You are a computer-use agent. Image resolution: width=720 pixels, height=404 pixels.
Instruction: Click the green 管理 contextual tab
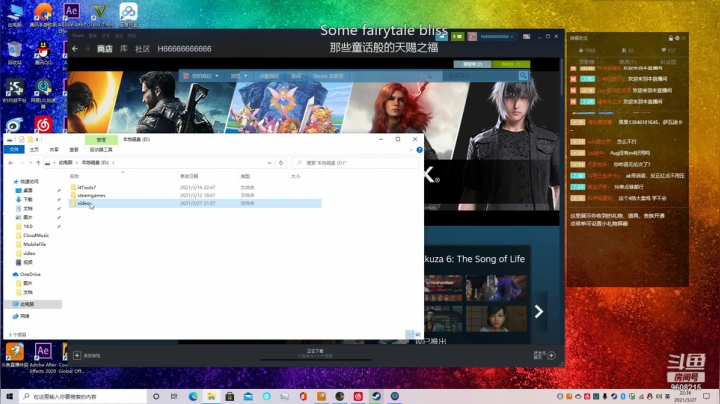point(101,140)
